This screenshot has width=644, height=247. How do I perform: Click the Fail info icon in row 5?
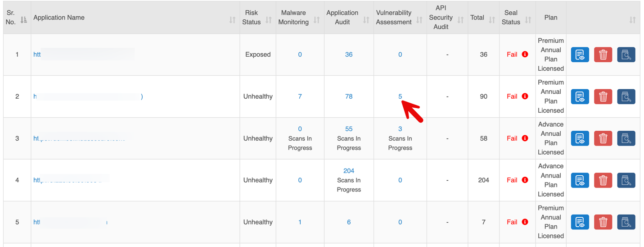click(x=525, y=222)
